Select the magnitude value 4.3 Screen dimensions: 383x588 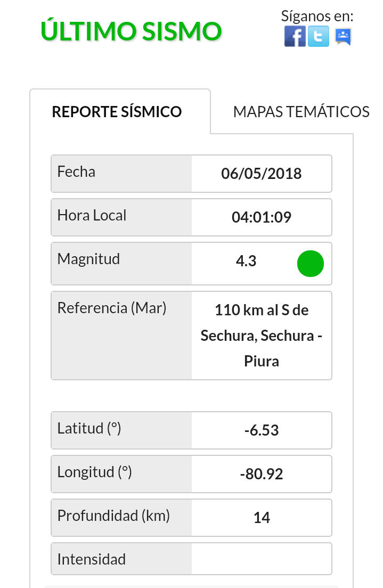pos(246,261)
